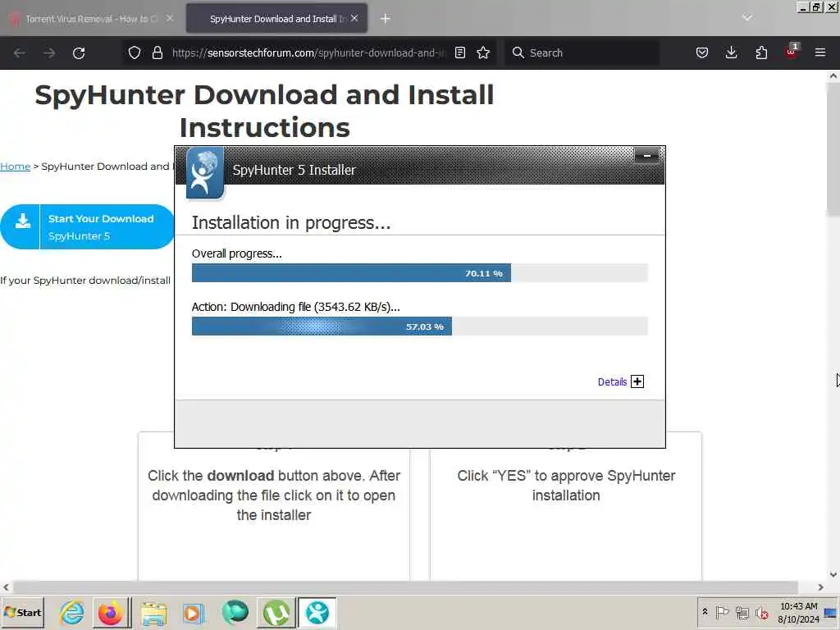Click vertical scrollbar up arrow

coord(833,76)
